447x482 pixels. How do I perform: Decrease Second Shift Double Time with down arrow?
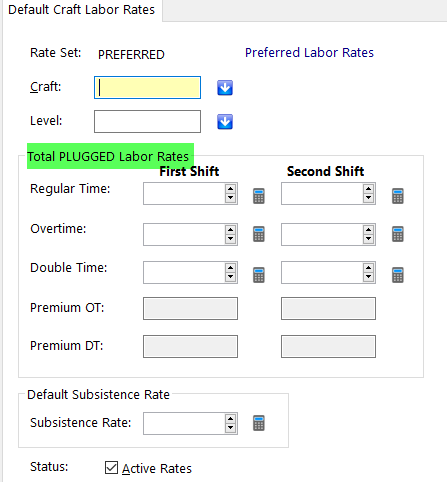(x=368, y=277)
